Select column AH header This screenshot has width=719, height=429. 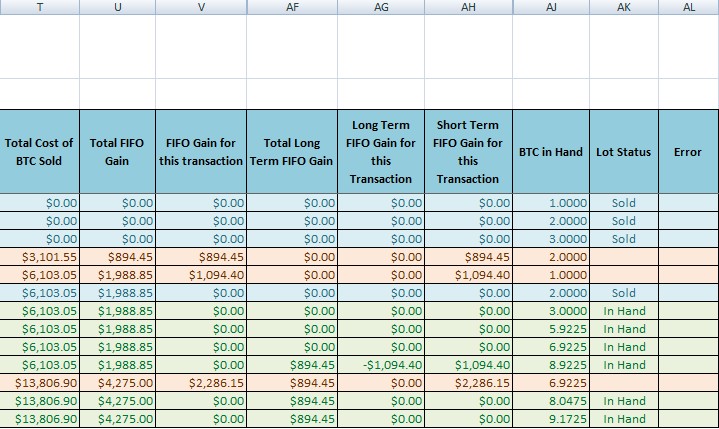point(468,7)
